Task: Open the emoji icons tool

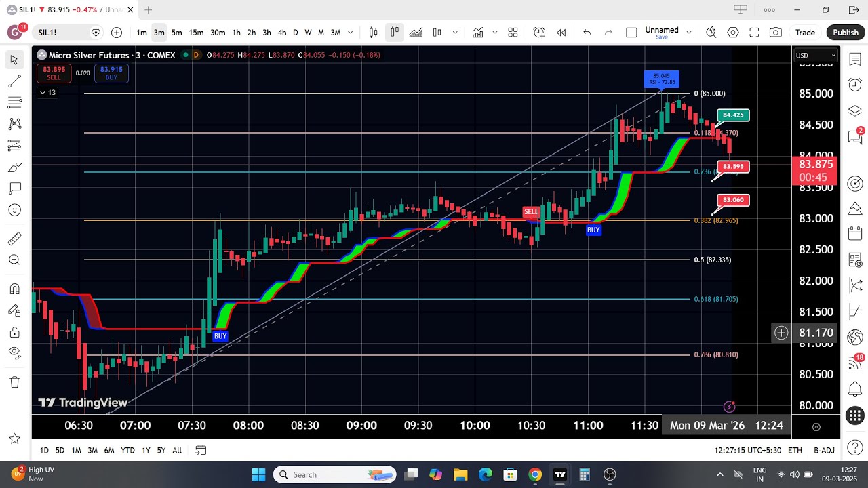Action: 14,210
